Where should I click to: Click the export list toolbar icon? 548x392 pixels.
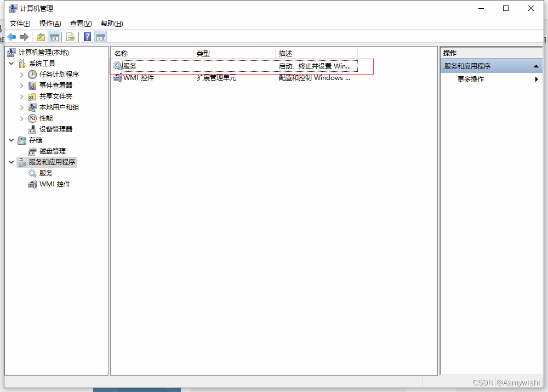click(x=71, y=37)
